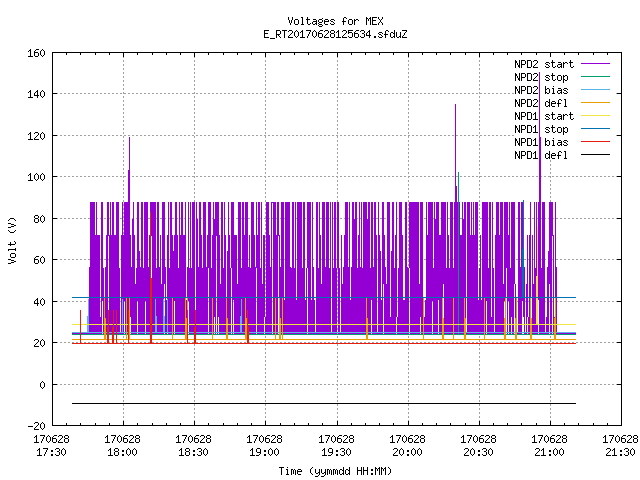
Task: Select the E_RT20170628125634.sfduZ filename subtitle
Action: point(335,34)
